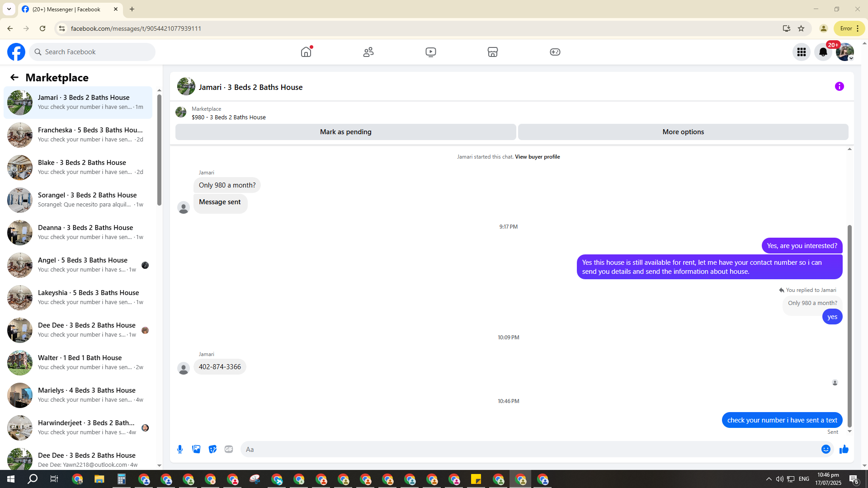This screenshot has width=868, height=488.
Task: Open the Video (Watch) icon
Action: [431, 52]
